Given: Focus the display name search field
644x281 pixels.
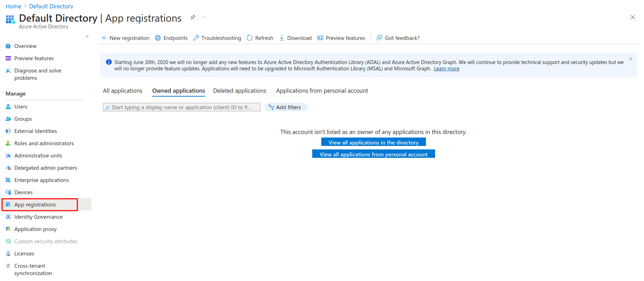Looking at the screenshot, I should [182, 107].
